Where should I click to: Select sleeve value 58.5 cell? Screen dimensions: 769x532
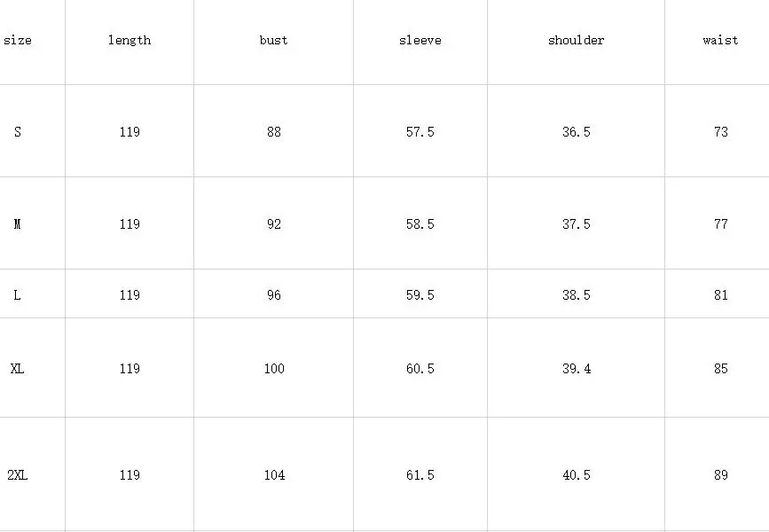point(420,223)
